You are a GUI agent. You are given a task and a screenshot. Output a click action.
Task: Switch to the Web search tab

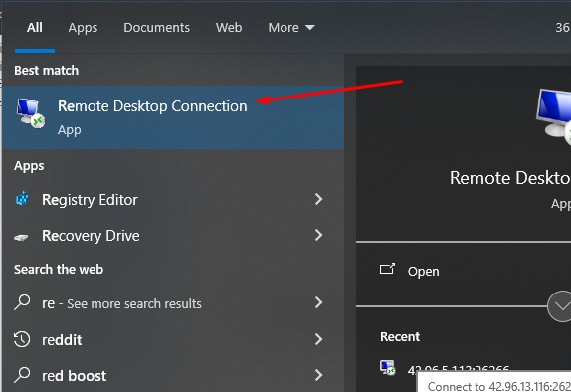tap(229, 28)
